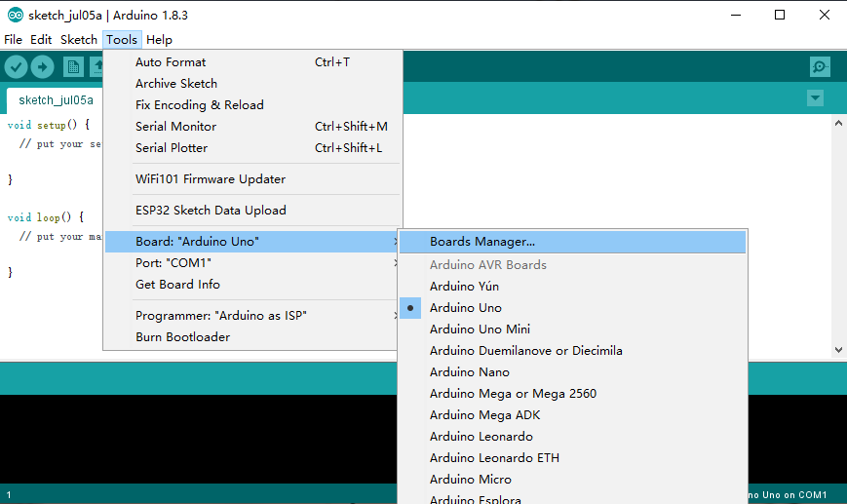Open the Help menu
The height and width of the screenshot is (504, 847).
pyautogui.click(x=159, y=39)
